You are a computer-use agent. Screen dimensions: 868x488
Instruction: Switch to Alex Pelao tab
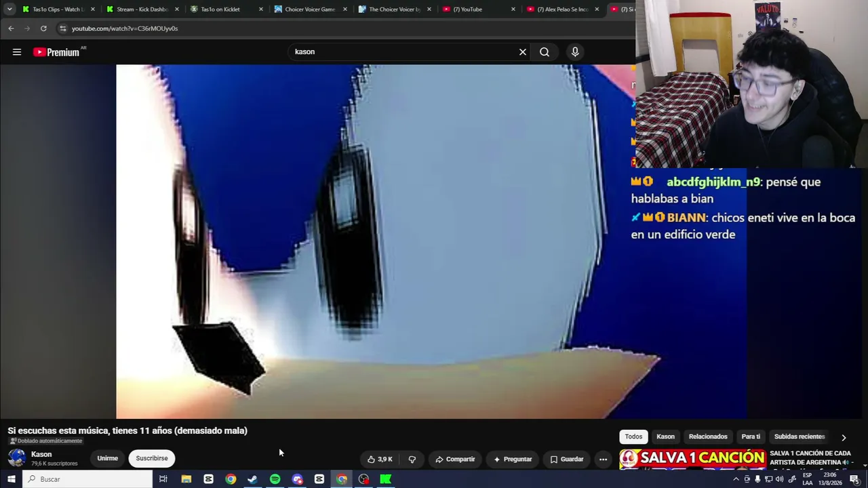(563, 9)
